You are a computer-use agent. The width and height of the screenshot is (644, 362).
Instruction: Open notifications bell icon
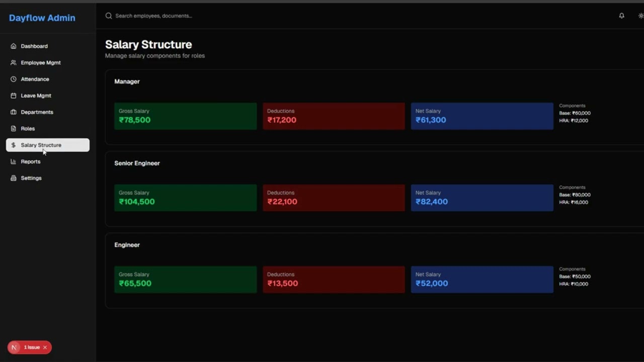tap(621, 16)
